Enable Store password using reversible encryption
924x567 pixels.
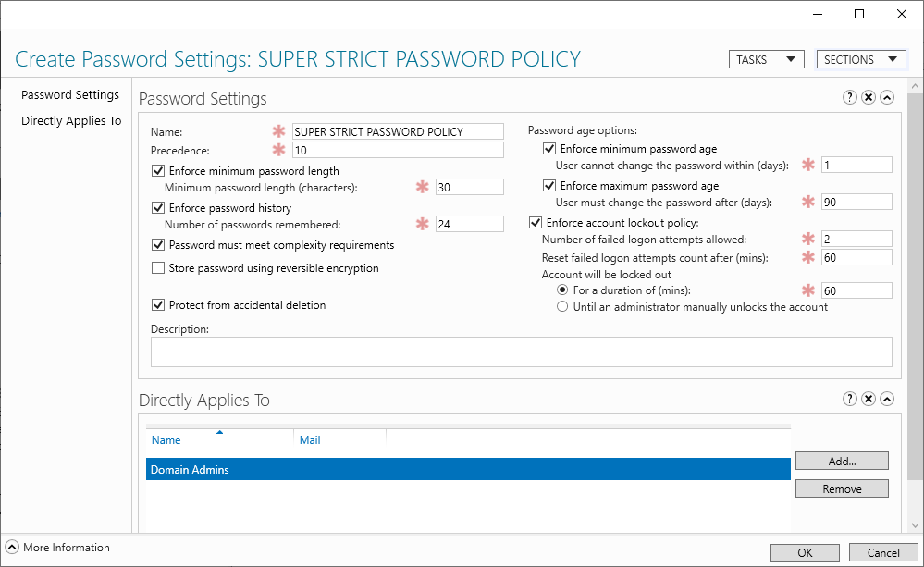point(158,268)
